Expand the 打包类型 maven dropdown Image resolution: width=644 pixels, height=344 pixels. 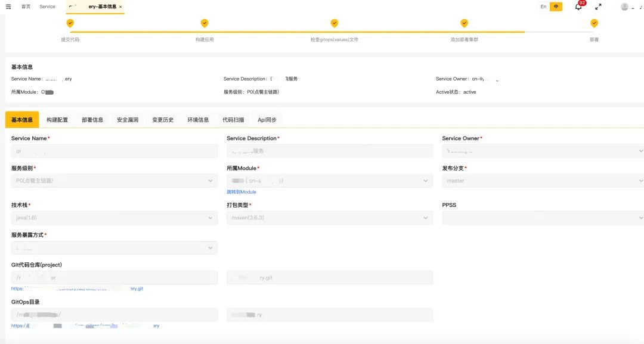(x=329, y=218)
